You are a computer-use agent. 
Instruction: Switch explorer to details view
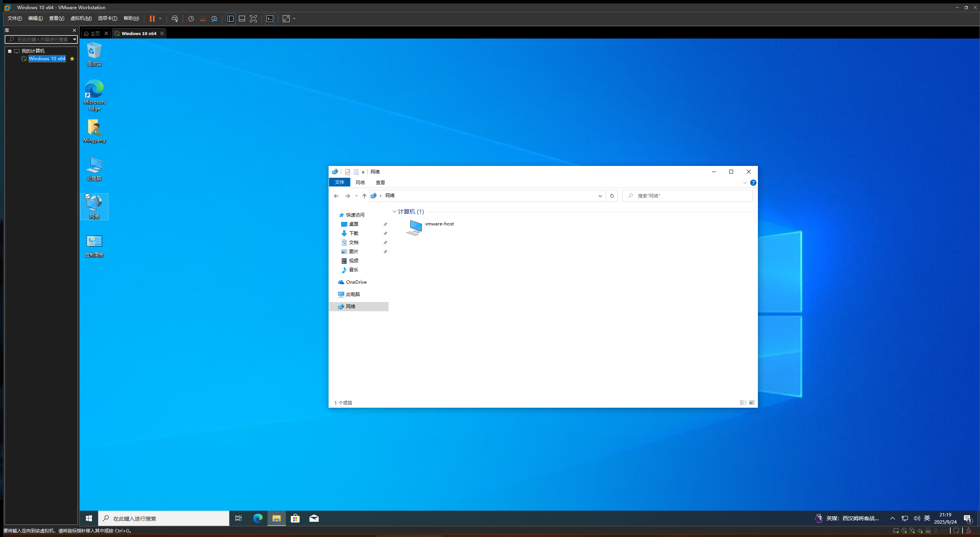(x=743, y=403)
